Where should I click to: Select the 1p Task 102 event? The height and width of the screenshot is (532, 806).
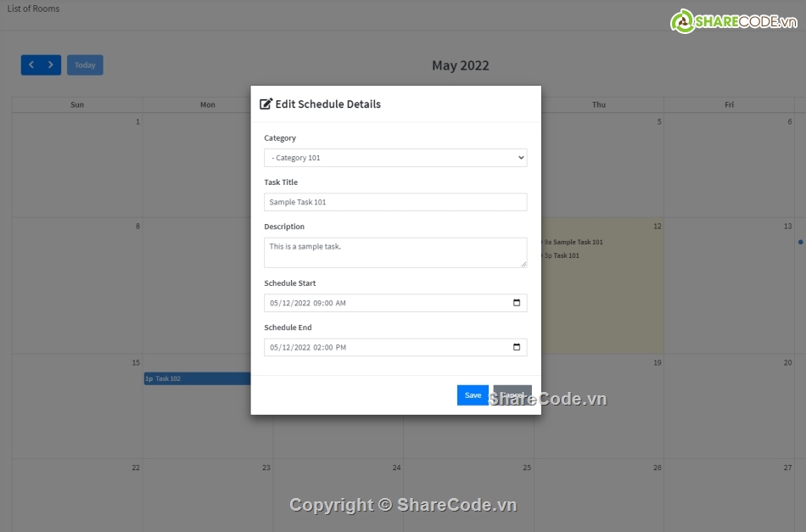[x=197, y=378]
